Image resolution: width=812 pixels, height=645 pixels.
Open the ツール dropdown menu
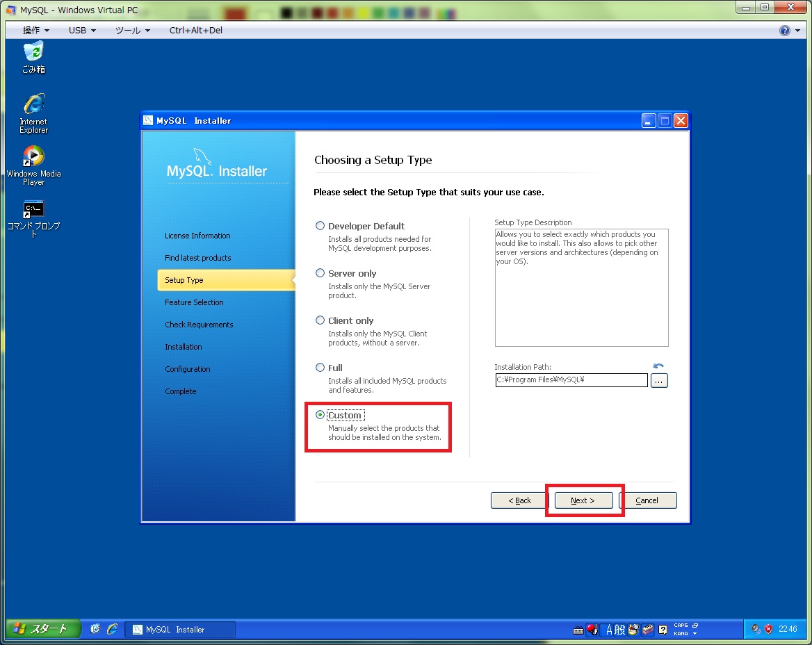coord(132,31)
